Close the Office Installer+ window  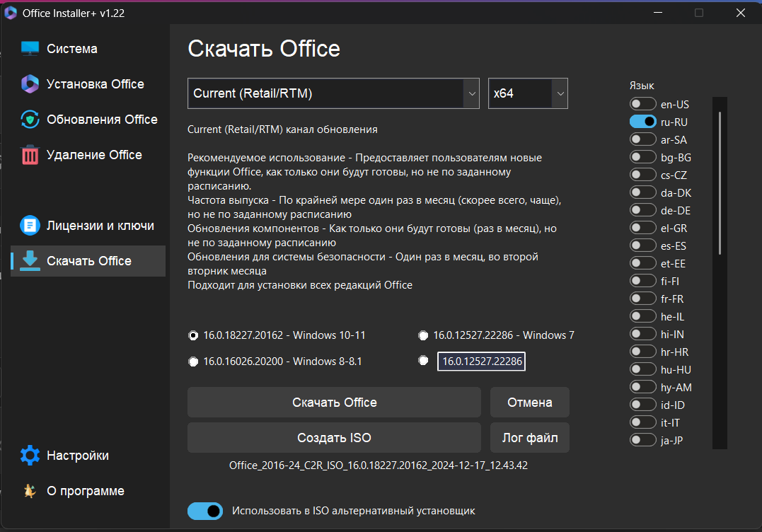click(x=741, y=13)
